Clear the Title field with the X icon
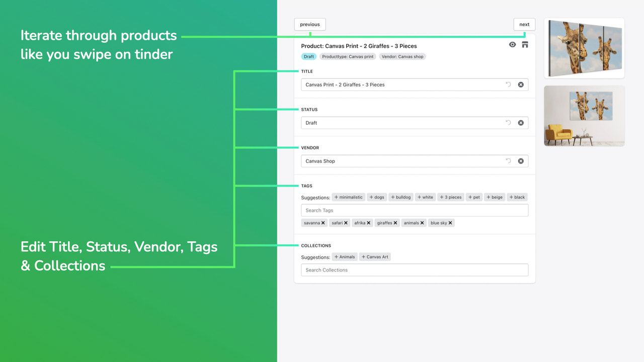Image resolution: width=644 pixels, height=362 pixels. point(521,84)
